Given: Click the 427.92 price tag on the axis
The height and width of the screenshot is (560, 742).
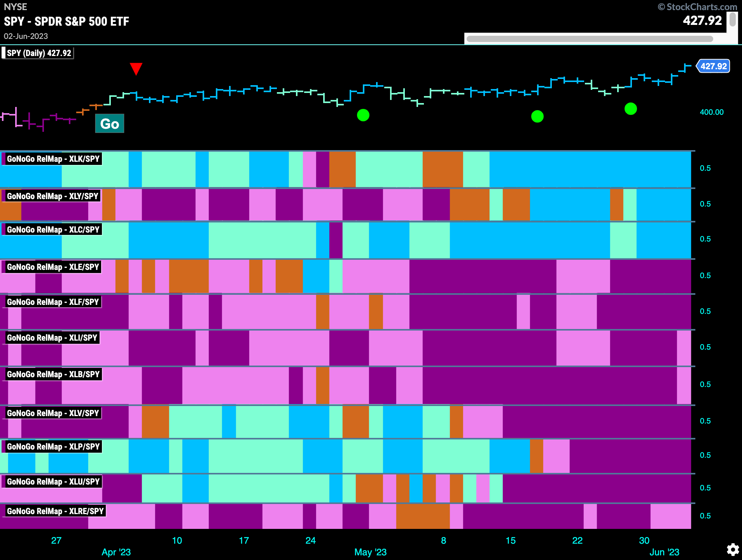Looking at the screenshot, I should coord(713,66).
